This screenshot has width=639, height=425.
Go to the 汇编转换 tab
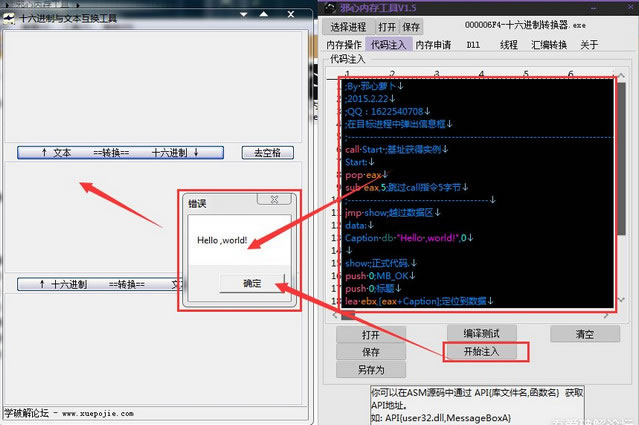tap(549, 45)
